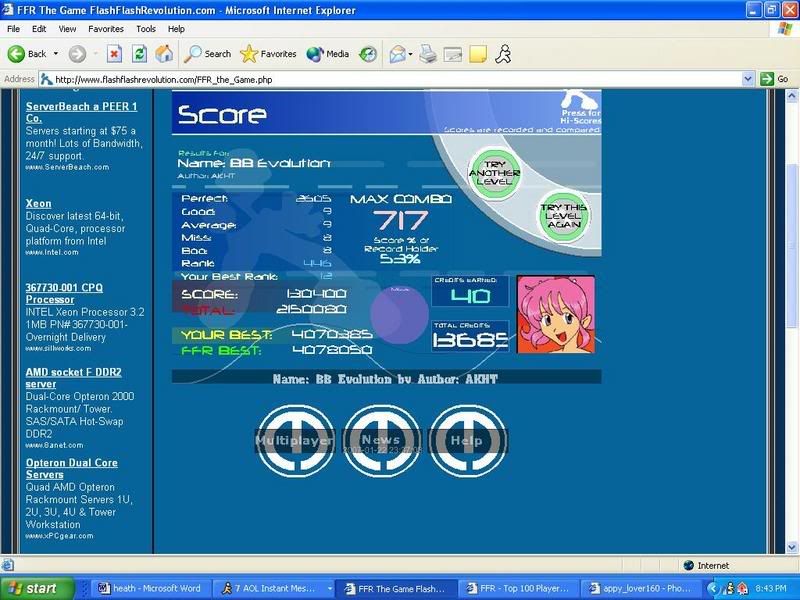Click the Try This Level Again button
The height and width of the screenshot is (600, 800).
[x=564, y=216]
